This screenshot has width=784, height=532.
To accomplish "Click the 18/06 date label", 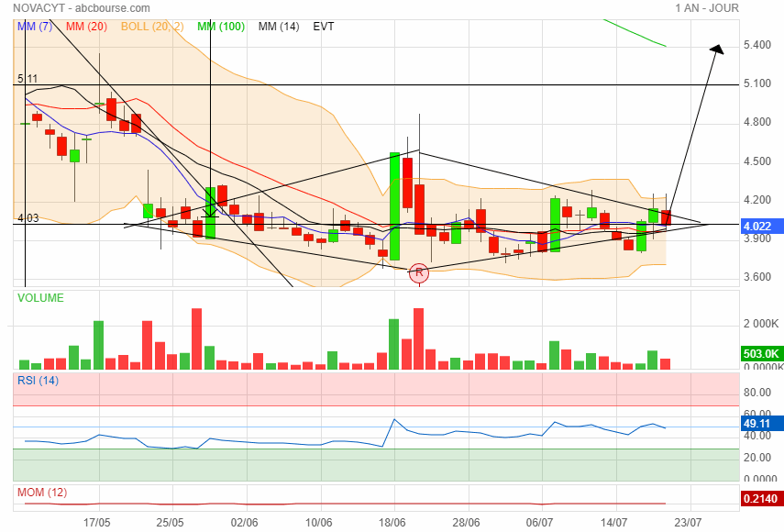I will coord(392,523).
